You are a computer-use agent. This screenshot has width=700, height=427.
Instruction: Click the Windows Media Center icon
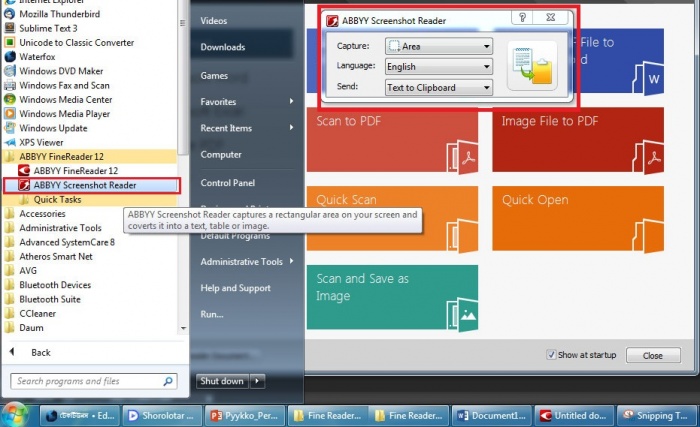(10, 99)
